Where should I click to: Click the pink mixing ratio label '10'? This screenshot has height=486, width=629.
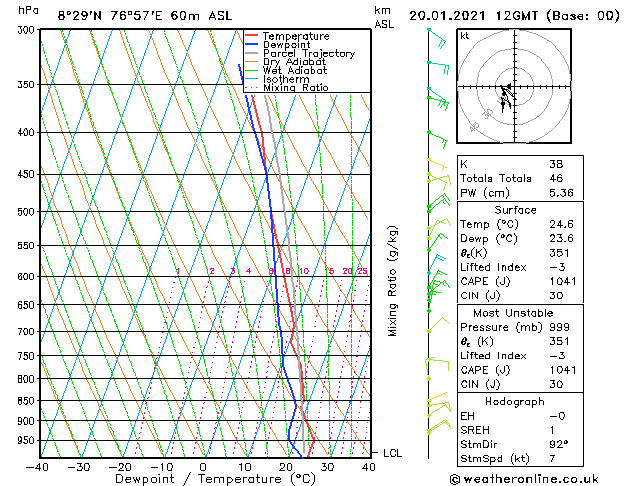click(304, 271)
